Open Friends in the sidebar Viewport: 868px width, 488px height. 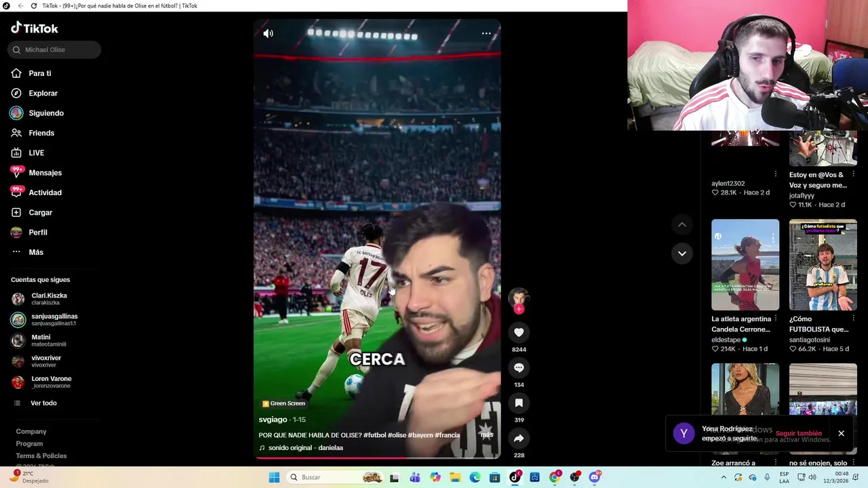41,133
